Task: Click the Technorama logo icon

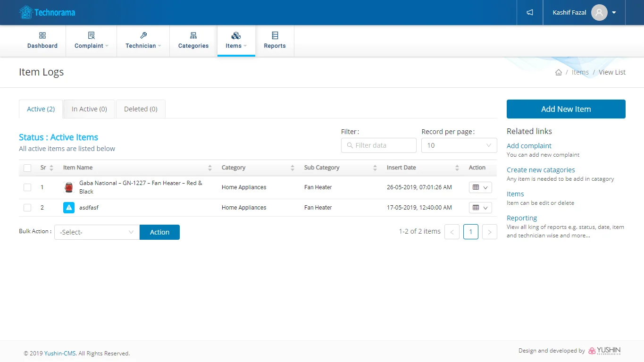Action: (25, 12)
